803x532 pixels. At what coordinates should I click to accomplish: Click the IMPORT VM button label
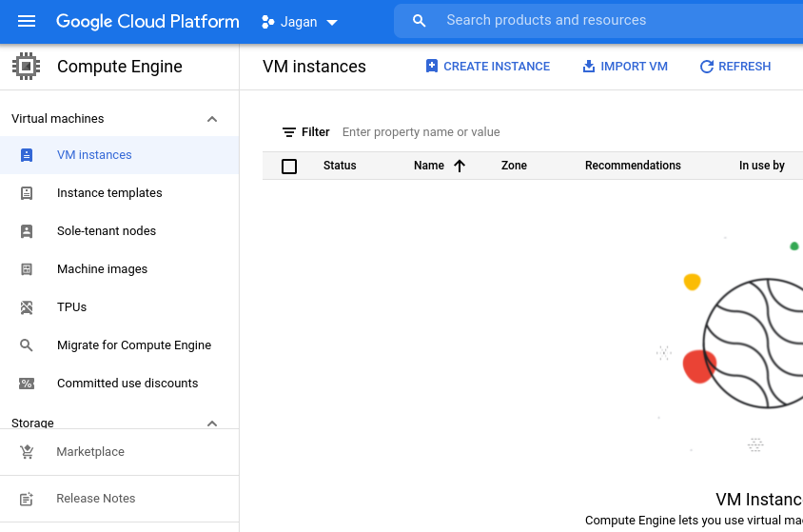coord(634,67)
